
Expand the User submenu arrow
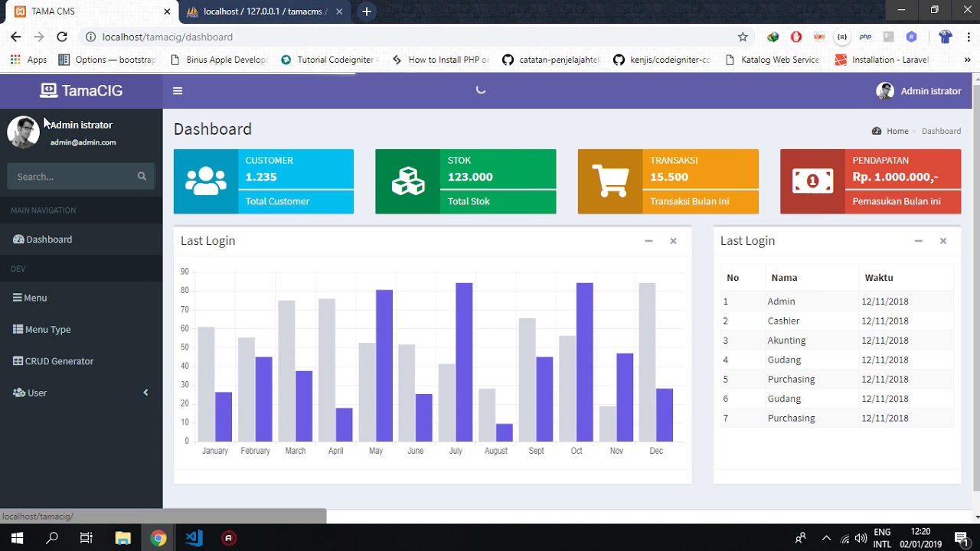coord(145,393)
